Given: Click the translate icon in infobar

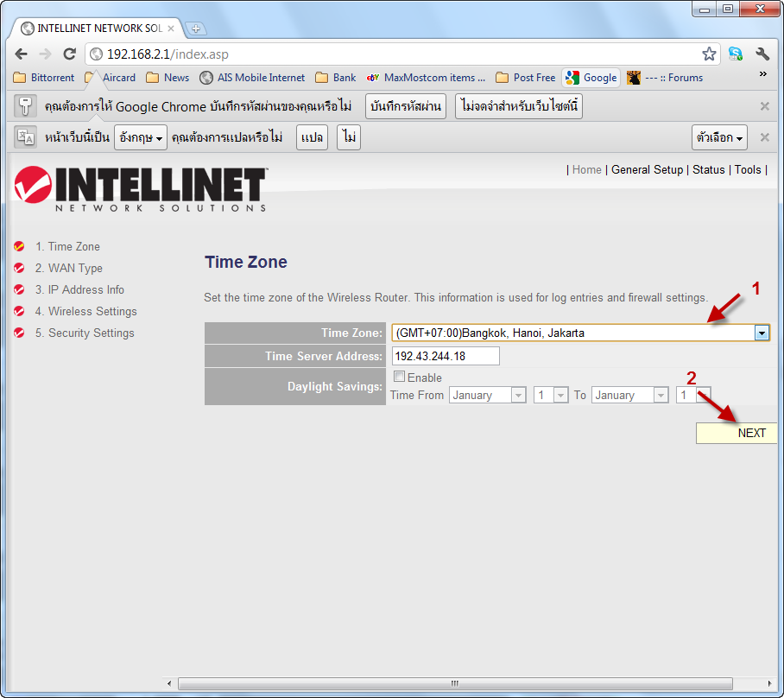Looking at the screenshot, I should [25, 136].
